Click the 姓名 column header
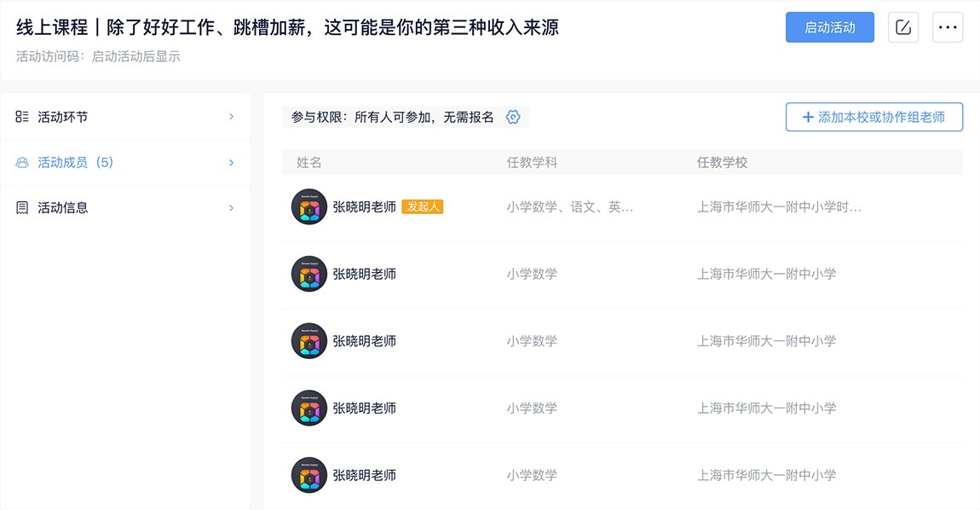 pyautogui.click(x=308, y=163)
